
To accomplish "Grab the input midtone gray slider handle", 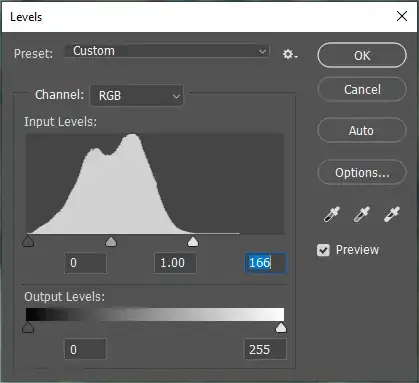I will coord(111,242).
